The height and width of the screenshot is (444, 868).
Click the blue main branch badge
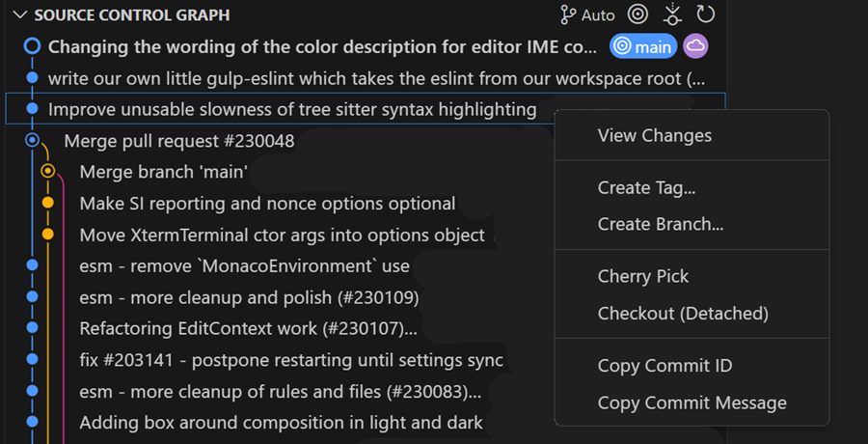(642, 46)
